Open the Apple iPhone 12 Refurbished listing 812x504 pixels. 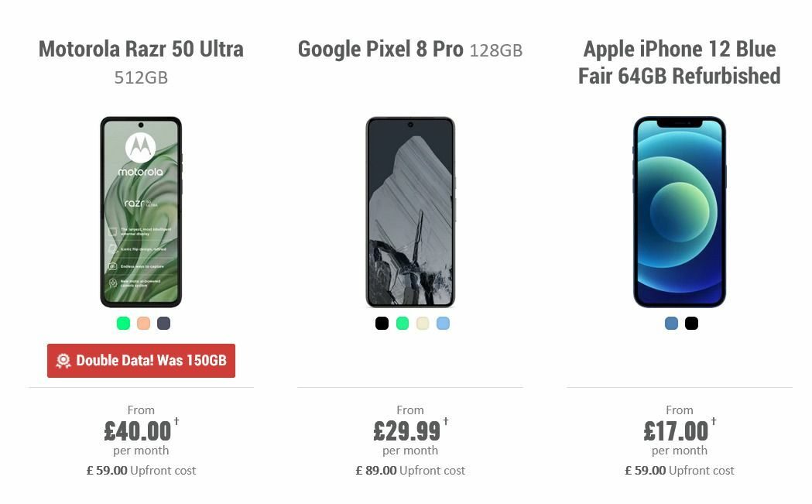point(679,63)
